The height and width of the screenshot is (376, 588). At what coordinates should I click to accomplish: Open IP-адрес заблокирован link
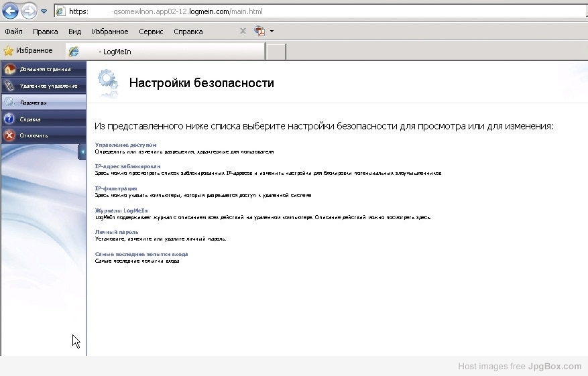(x=127, y=166)
